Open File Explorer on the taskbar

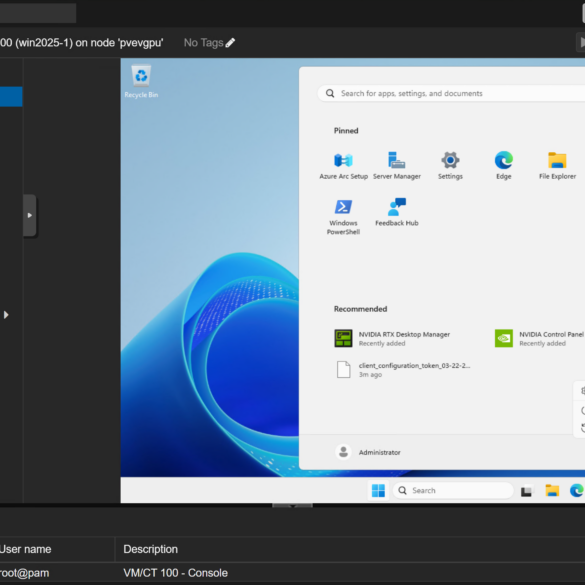point(552,490)
